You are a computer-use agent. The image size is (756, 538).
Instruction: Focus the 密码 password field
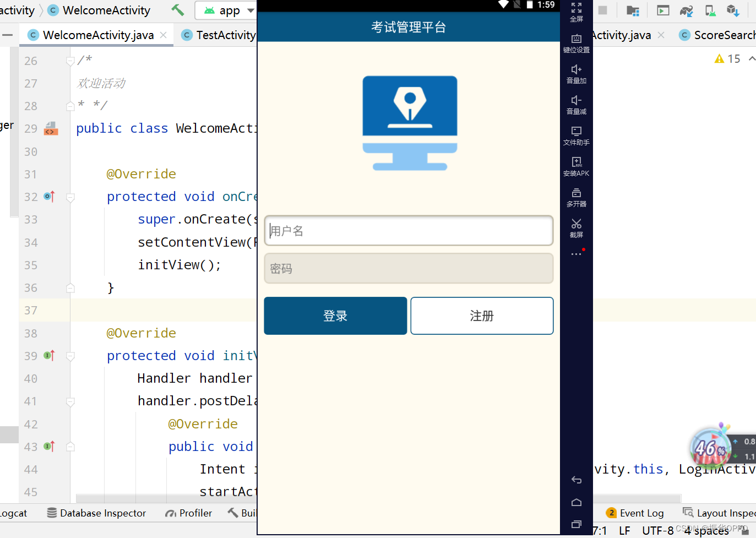[x=409, y=268]
